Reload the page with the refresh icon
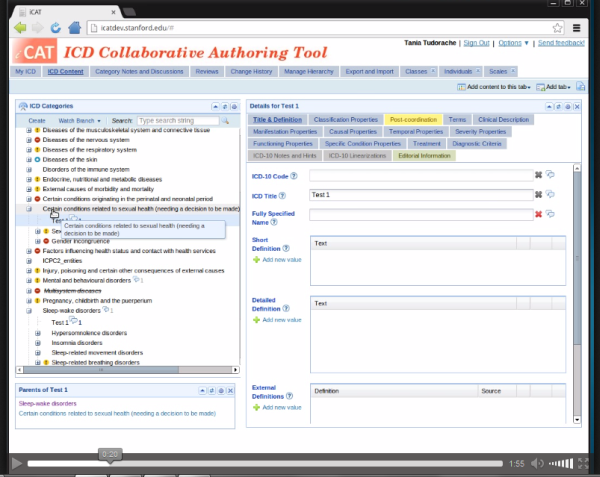The height and width of the screenshot is (477, 600). click(x=56, y=28)
